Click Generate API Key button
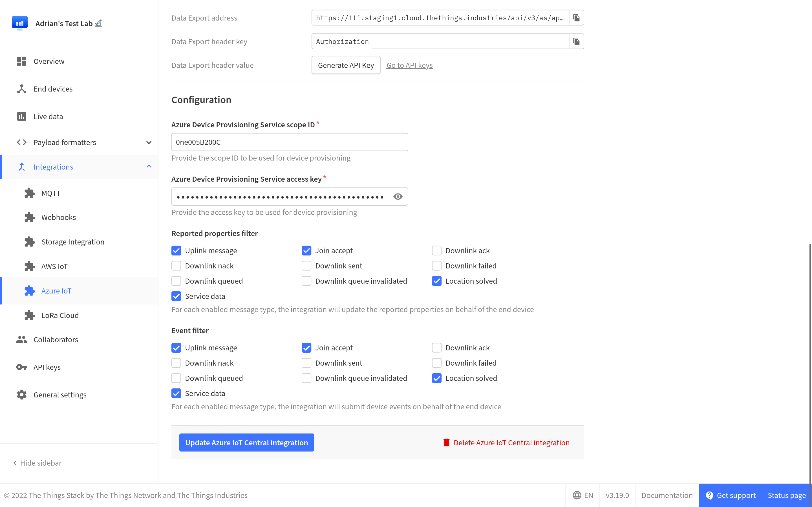This screenshot has width=812, height=507. [345, 65]
